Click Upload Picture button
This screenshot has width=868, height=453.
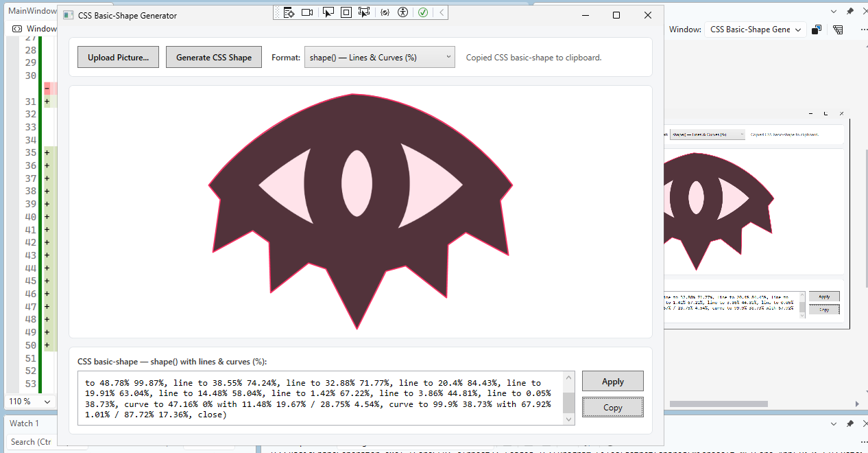pyautogui.click(x=119, y=57)
